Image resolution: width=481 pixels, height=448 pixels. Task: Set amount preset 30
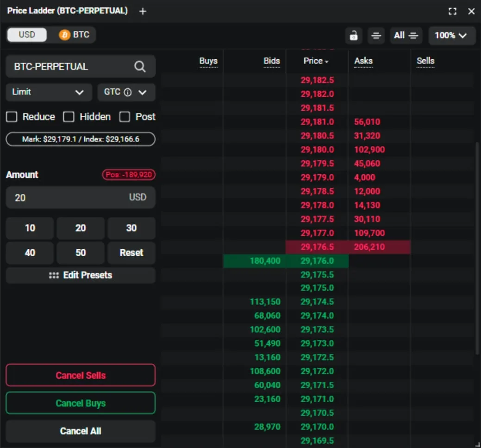click(x=131, y=228)
